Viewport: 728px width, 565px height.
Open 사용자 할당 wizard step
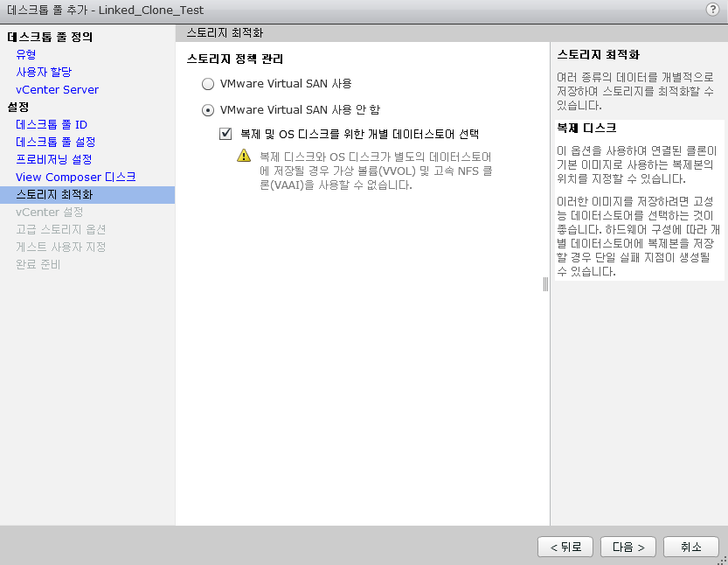[x=44, y=72]
